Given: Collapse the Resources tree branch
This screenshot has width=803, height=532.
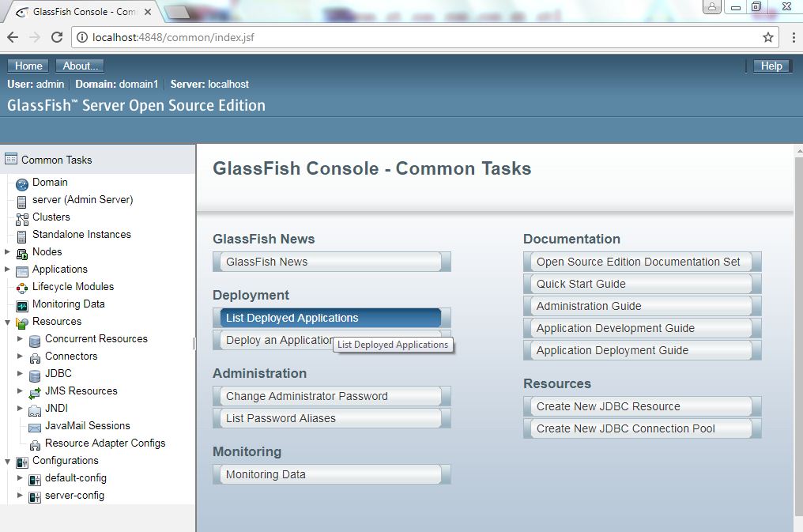Looking at the screenshot, I should (6, 322).
